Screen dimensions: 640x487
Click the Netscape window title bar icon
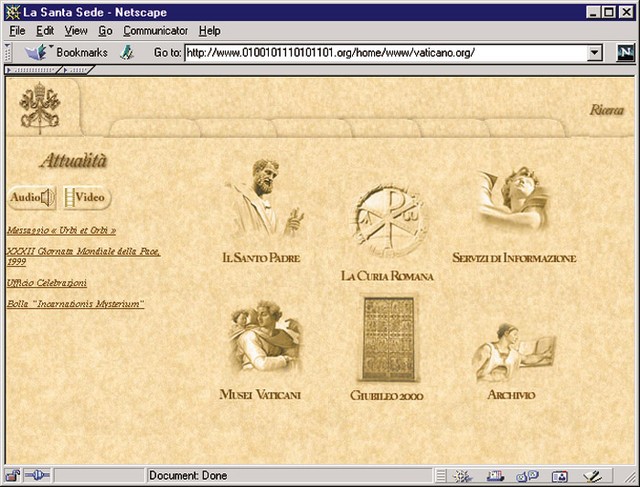[x=13, y=12]
